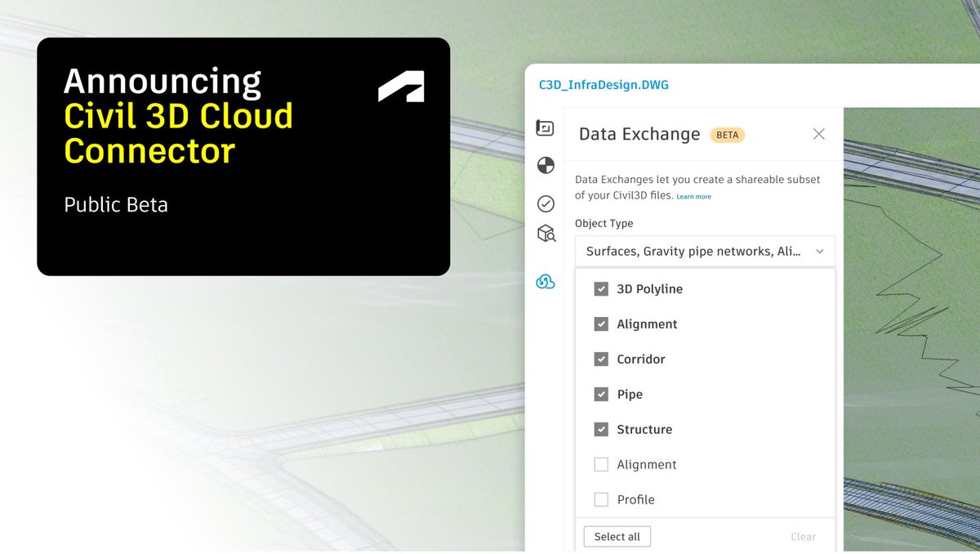Viewport: 980px width, 554px height.
Task: Uncheck the Corridor checkbox
Action: click(x=601, y=359)
